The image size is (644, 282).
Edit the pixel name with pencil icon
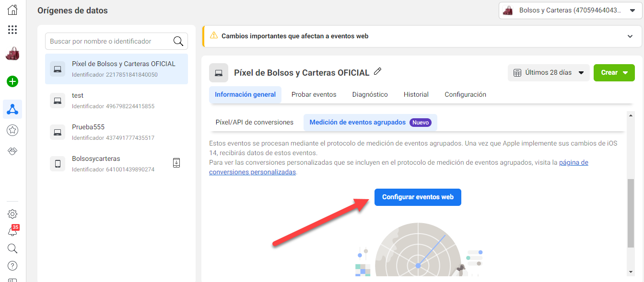point(377,72)
